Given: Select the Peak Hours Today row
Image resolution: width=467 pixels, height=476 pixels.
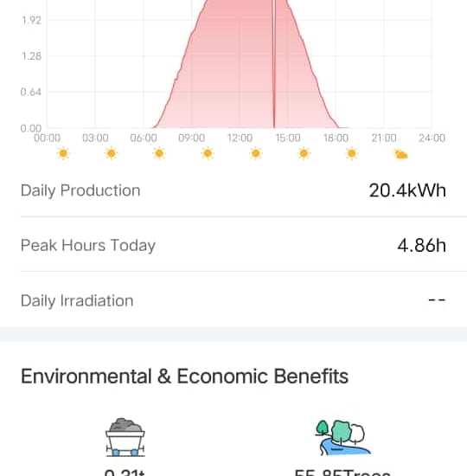Looking at the screenshot, I should point(233,245).
